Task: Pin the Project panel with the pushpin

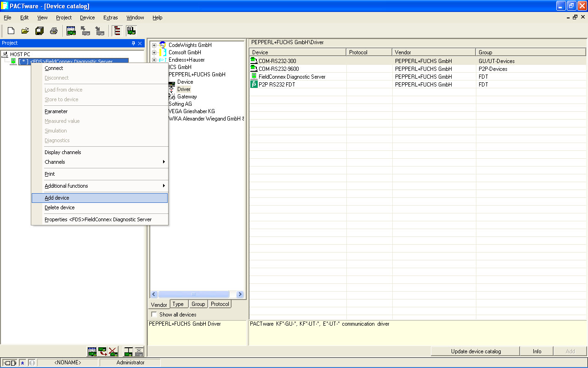Action: click(134, 43)
